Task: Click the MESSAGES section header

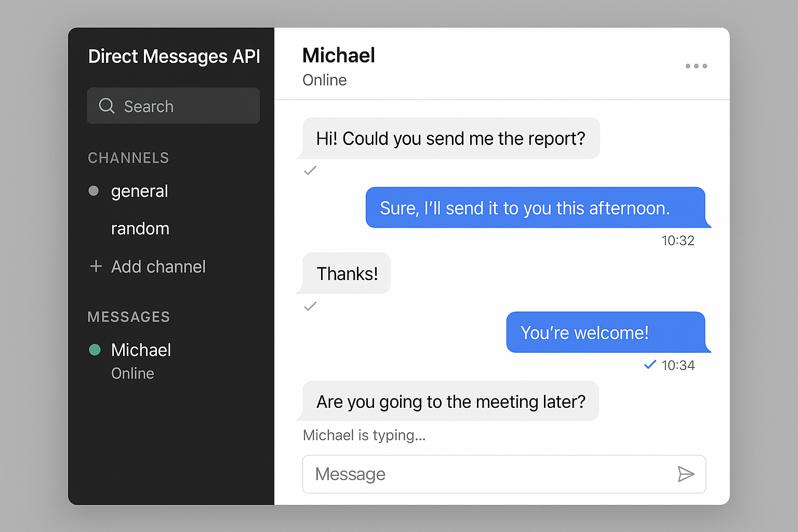Action: point(129,317)
